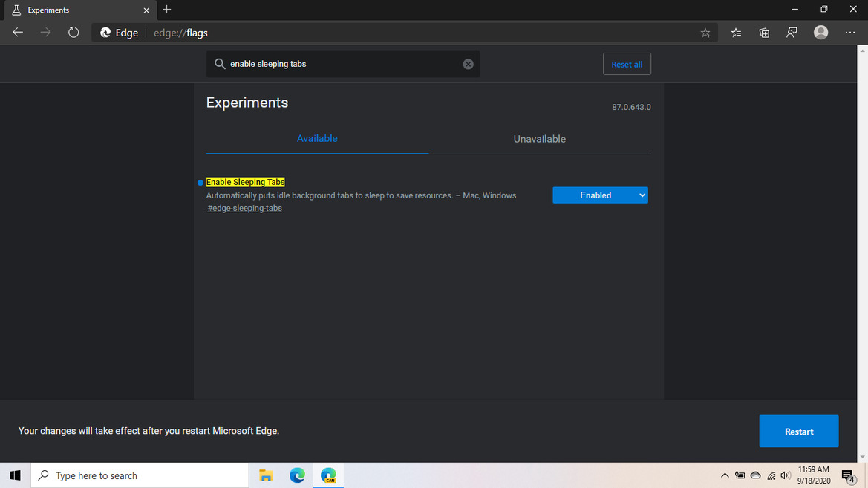Image resolution: width=868 pixels, height=488 pixels.
Task: Open the Action Center notifications icon
Action: 848,475
